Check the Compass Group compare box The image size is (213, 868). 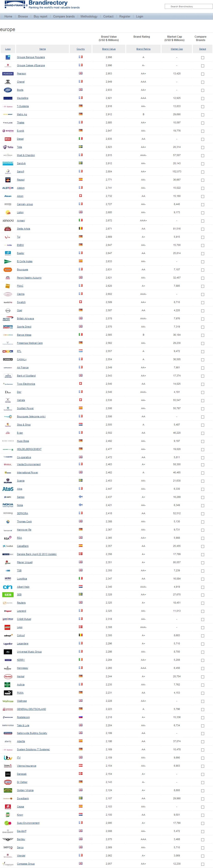tap(203, 864)
